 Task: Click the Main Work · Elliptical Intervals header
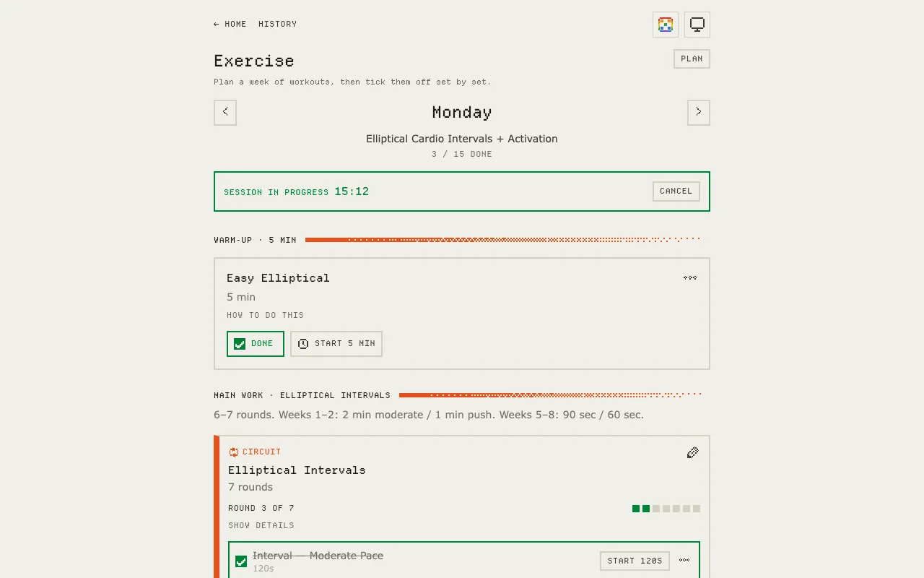302,396
